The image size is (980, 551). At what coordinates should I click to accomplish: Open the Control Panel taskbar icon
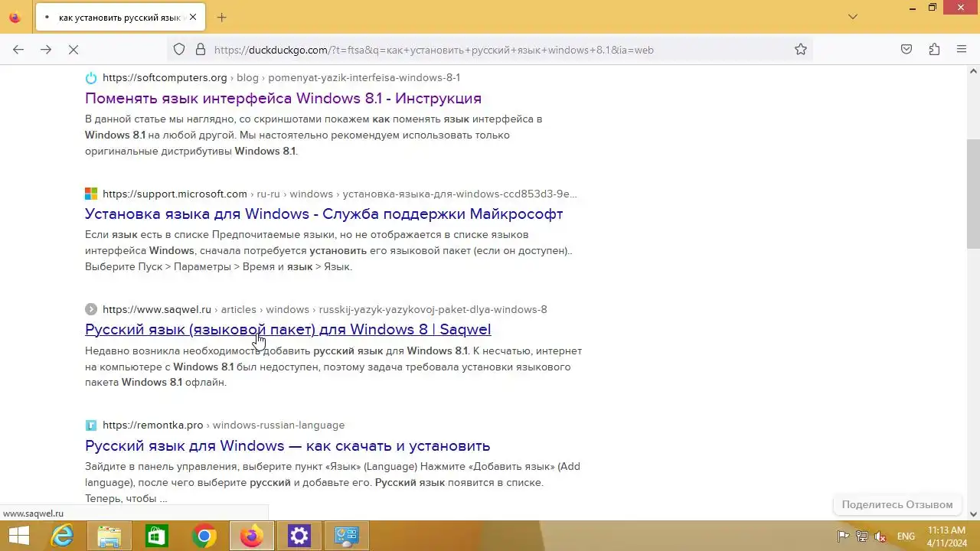click(347, 536)
